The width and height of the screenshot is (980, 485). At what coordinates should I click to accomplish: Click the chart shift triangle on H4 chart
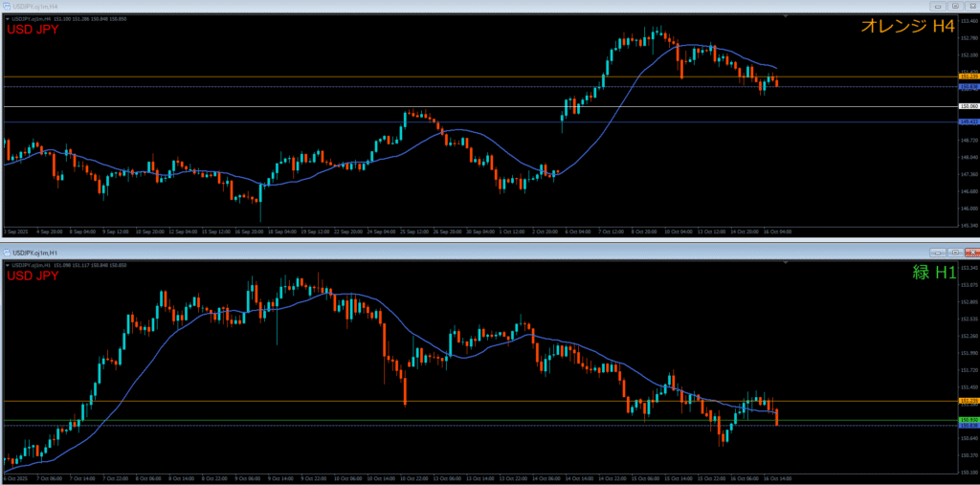coord(787,17)
